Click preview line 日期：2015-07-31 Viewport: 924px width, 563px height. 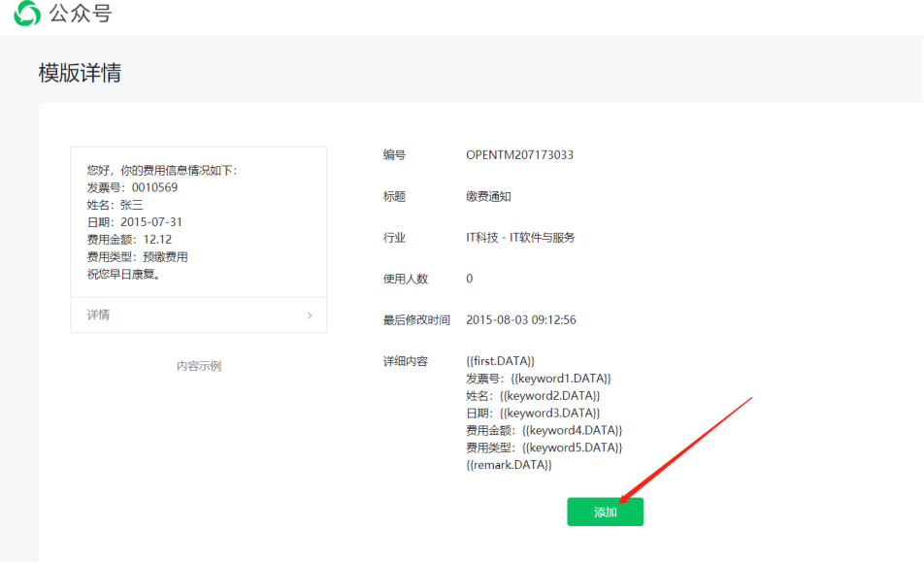134,222
